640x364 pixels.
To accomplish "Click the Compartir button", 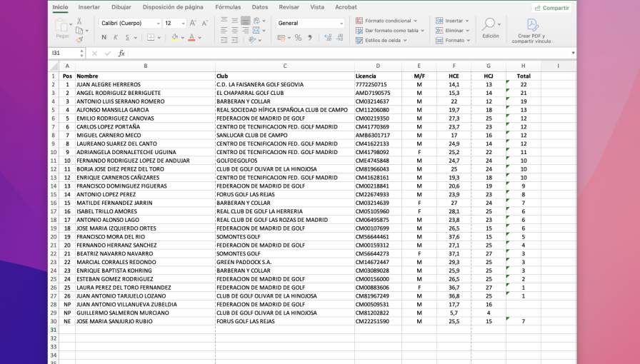I will click(551, 8).
